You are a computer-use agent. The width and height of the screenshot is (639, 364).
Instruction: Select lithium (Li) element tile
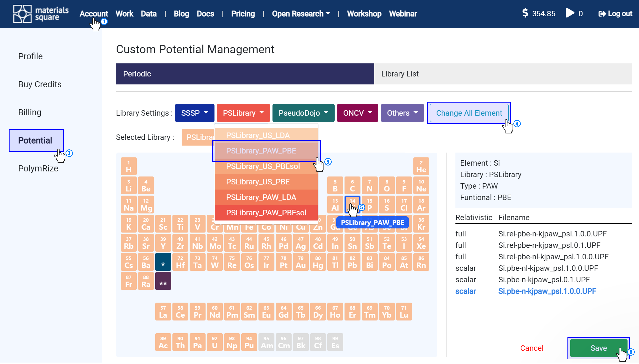point(129,185)
